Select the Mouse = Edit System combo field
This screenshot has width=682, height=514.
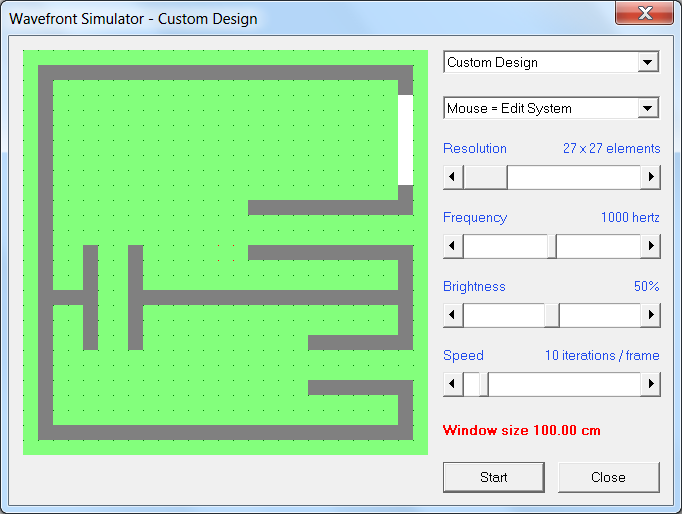pyautogui.click(x=551, y=108)
